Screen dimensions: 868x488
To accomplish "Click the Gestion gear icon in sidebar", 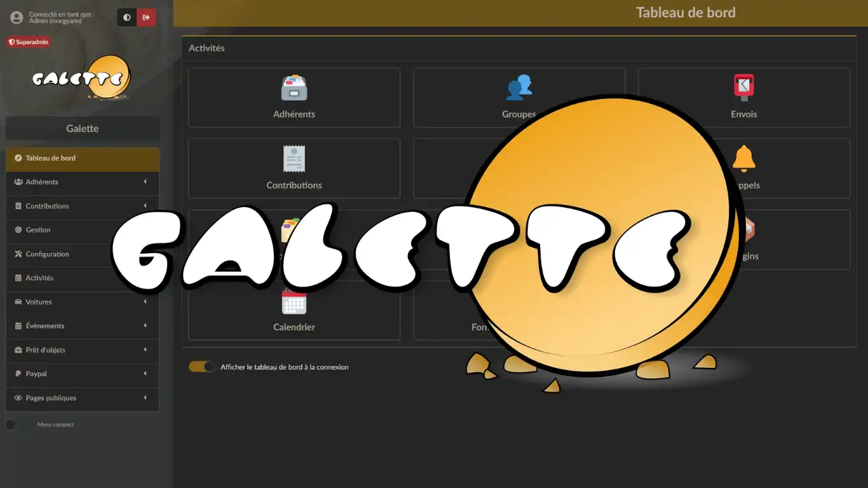I will 18,230.
